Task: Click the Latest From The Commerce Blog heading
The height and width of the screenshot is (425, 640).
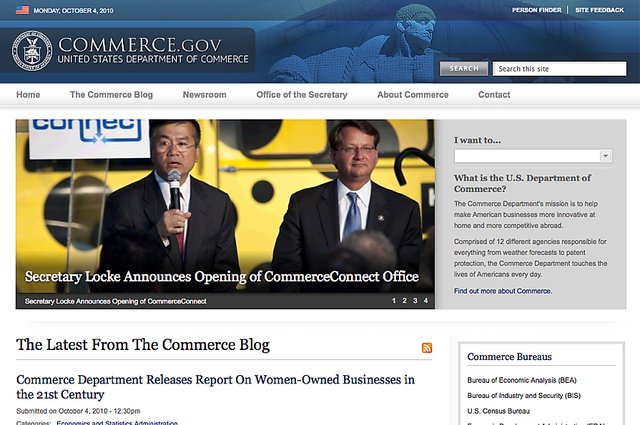Action: (143, 345)
